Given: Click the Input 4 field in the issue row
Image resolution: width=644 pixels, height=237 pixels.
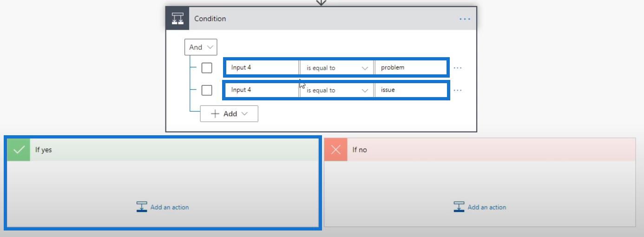Looking at the screenshot, I should point(262,90).
